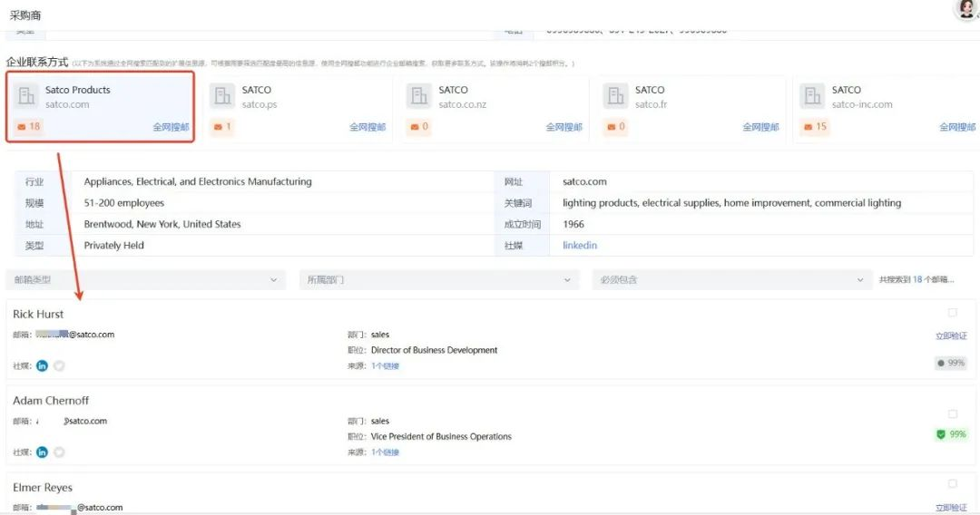Tick the checkbox for Rick Hurst
Viewport: 980px width, 515px height.
pyautogui.click(x=953, y=313)
